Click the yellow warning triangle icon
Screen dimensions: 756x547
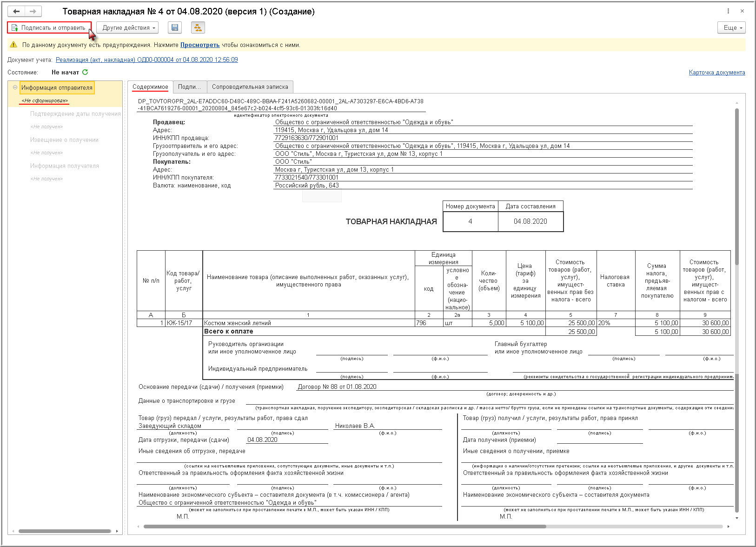(x=13, y=45)
